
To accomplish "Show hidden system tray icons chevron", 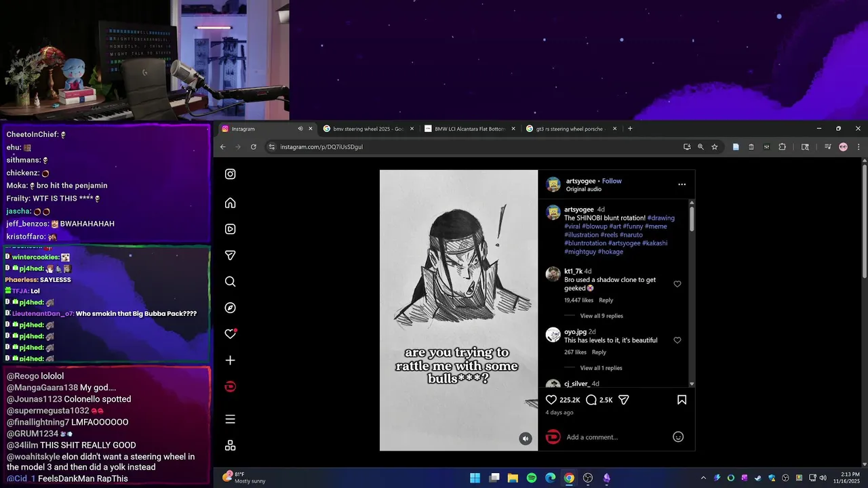I will tap(703, 478).
